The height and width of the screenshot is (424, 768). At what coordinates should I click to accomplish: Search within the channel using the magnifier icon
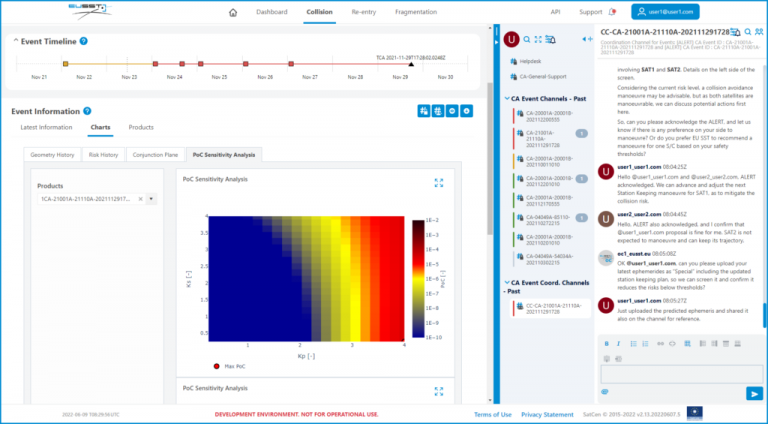pyautogui.click(x=748, y=32)
